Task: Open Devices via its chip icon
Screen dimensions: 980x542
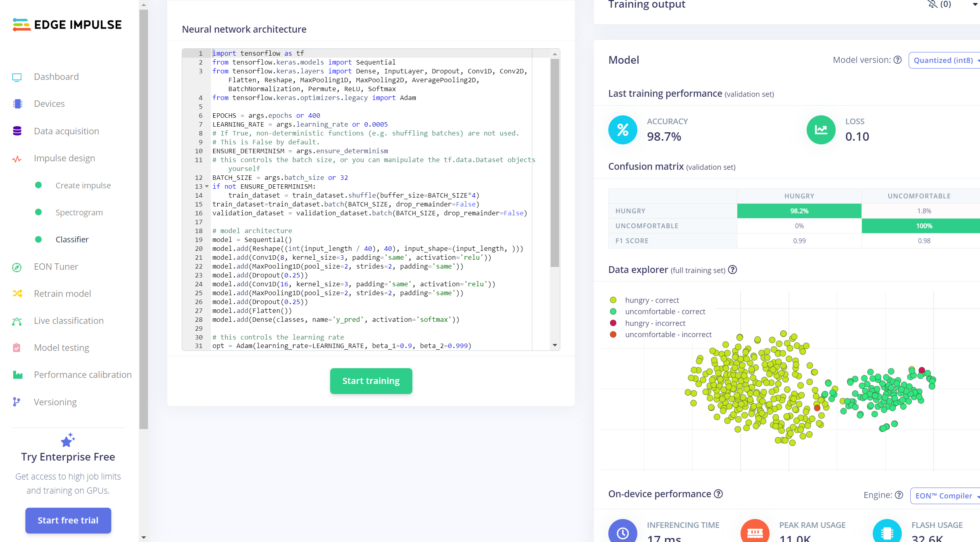Action: [x=17, y=104]
